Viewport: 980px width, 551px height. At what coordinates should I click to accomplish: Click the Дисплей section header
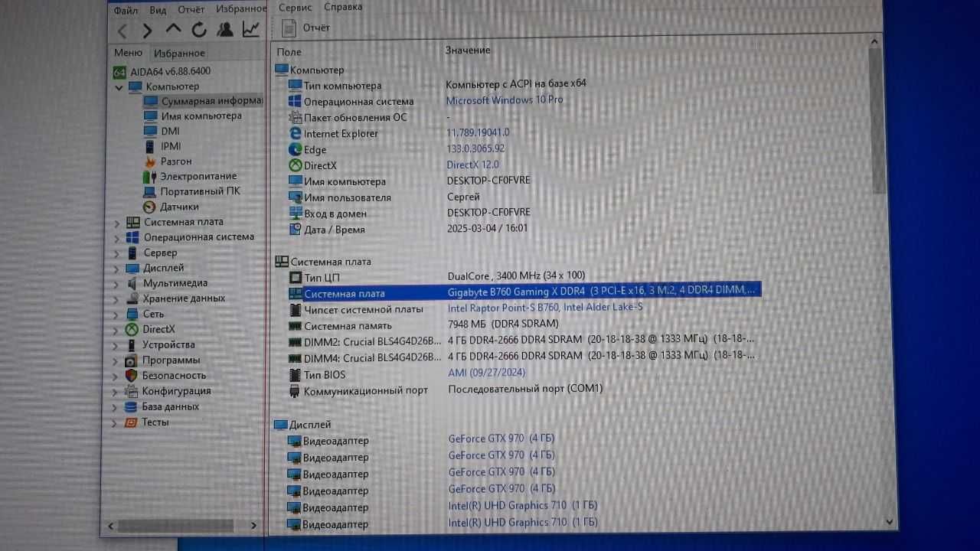pos(302,424)
